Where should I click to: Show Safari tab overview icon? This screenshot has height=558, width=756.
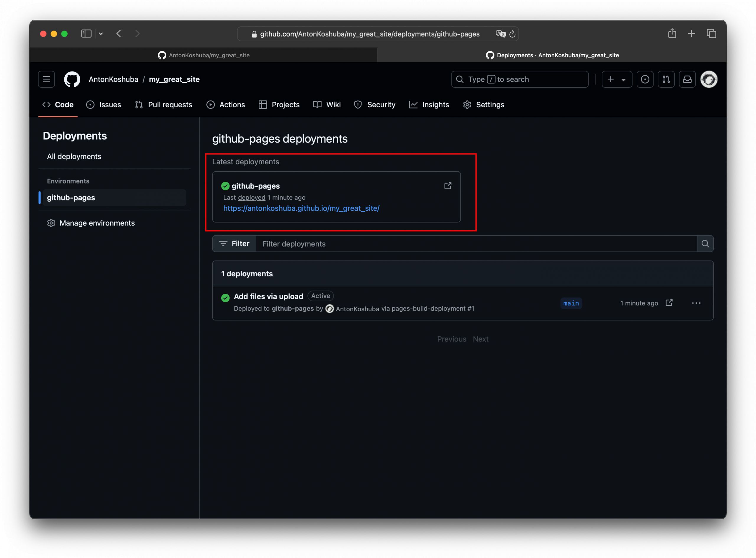(x=711, y=33)
